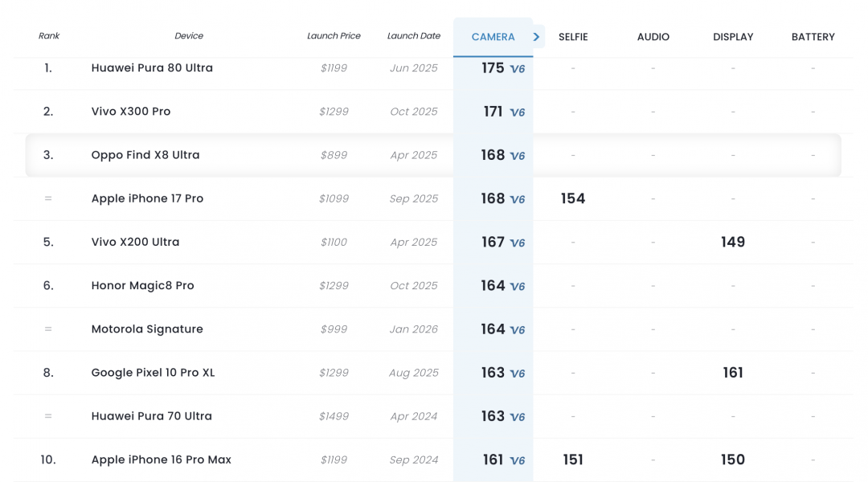Image resolution: width=868 pixels, height=482 pixels.
Task: Click the Launch Date column header
Action: click(414, 36)
